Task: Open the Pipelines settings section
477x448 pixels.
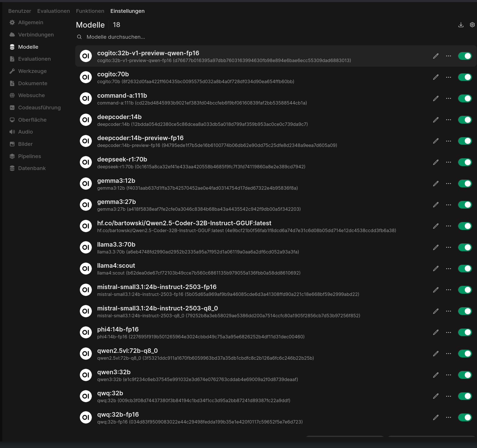Action: point(25,156)
